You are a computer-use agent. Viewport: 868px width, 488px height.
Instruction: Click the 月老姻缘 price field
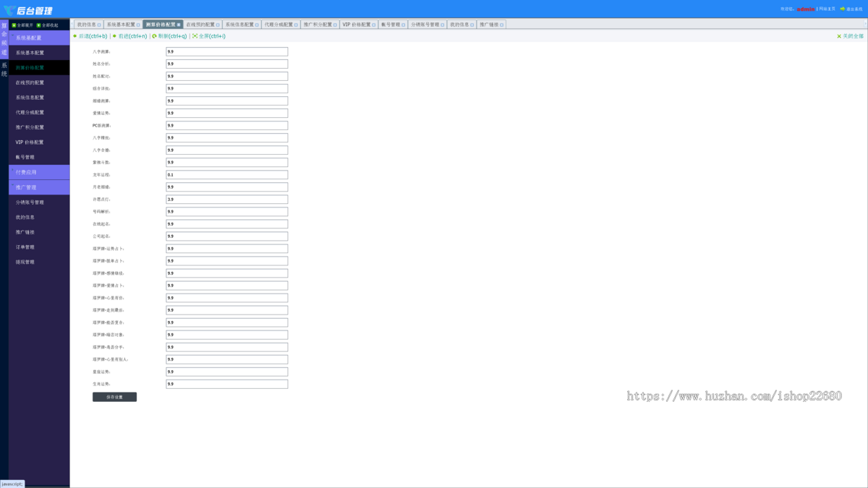pyautogui.click(x=226, y=187)
